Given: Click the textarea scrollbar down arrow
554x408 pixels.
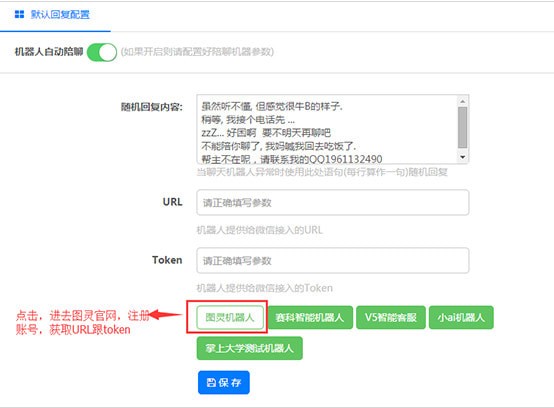Looking at the screenshot, I should [x=462, y=157].
